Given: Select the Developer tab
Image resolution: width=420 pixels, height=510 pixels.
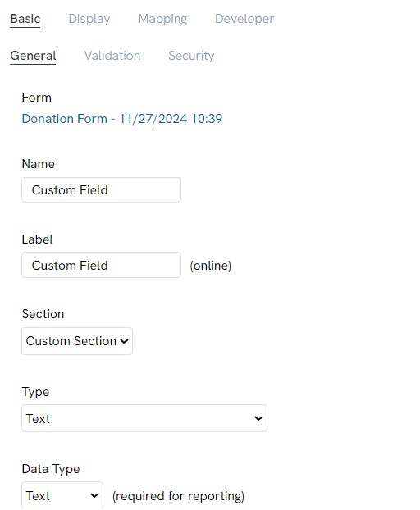Looking at the screenshot, I should tap(244, 19).
